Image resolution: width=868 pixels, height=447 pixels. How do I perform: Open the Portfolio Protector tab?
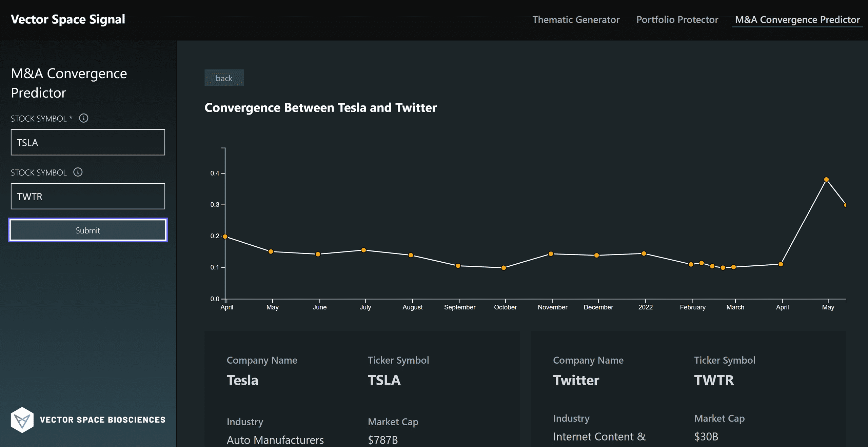[677, 20]
